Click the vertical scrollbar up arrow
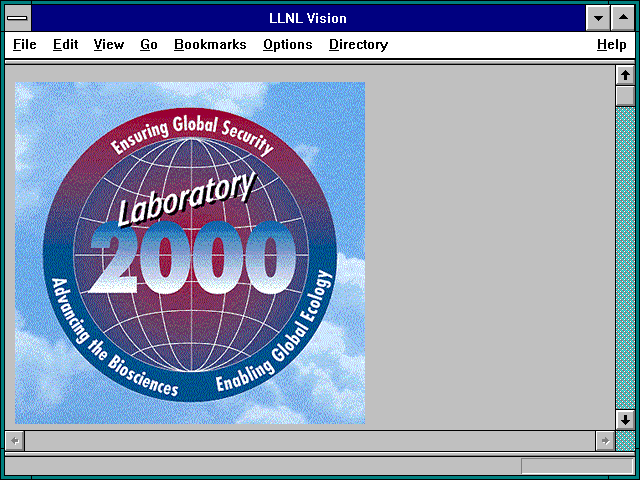Viewport: 640px width, 480px height. click(625, 75)
